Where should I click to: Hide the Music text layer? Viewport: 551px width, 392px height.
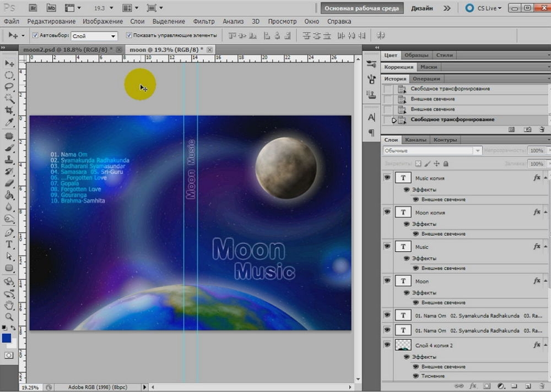point(387,246)
